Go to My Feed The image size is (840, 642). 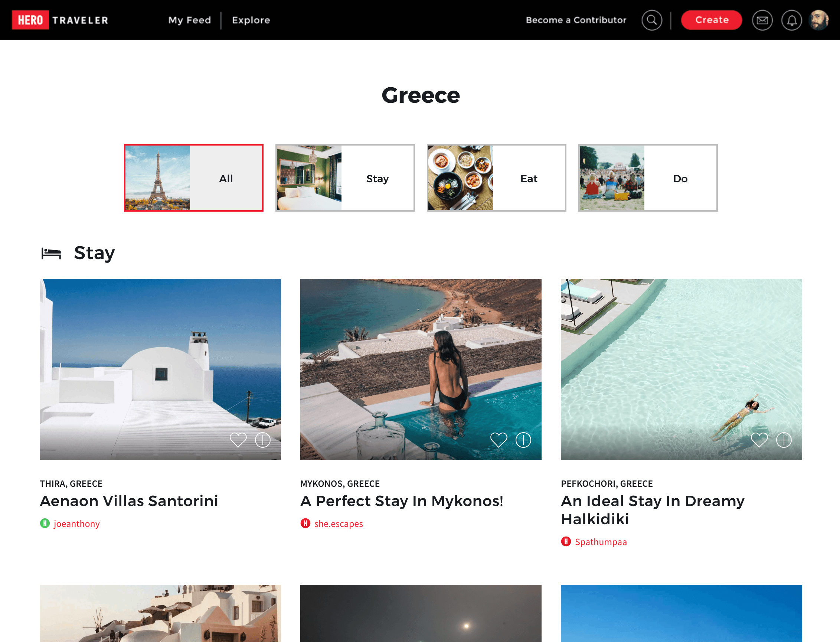(189, 20)
